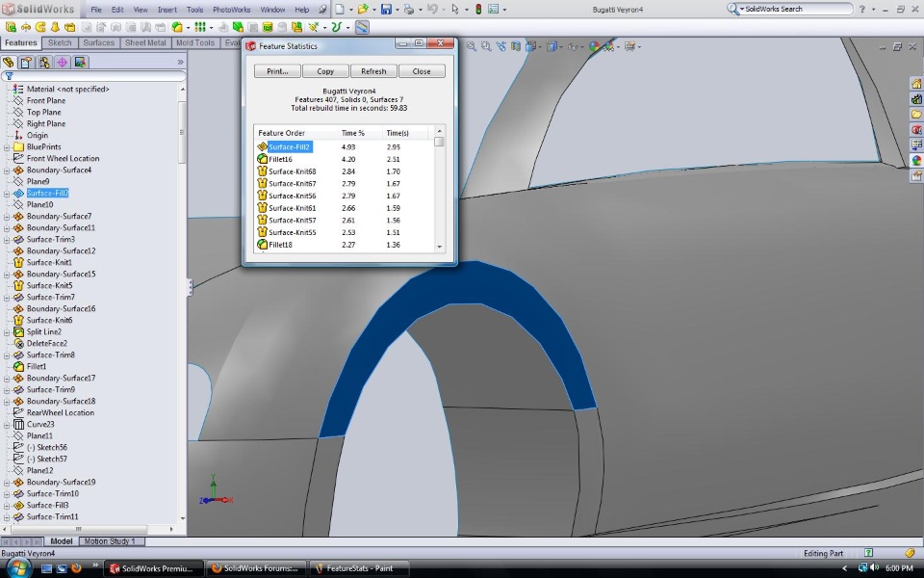Screen dimensions: 924x578
Task: Expand Boundary-Surface4 in the feature tree
Action: click(x=7, y=170)
